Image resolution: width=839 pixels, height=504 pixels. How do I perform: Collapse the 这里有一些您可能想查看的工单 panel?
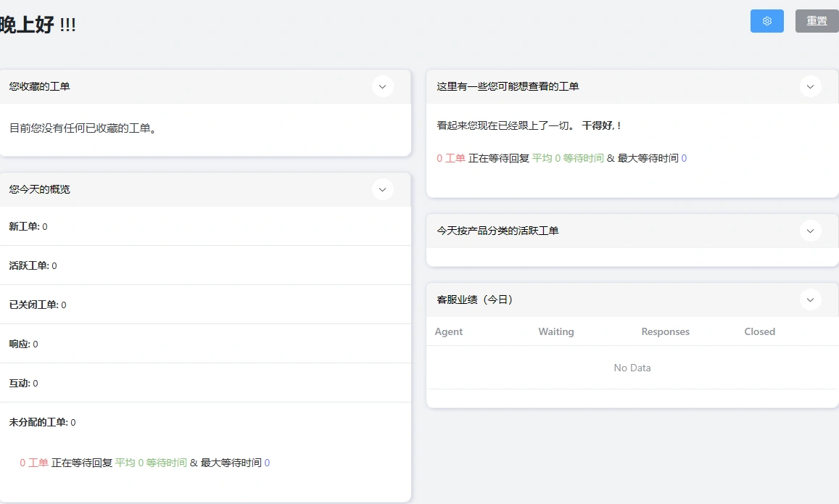click(x=810, y=86)
